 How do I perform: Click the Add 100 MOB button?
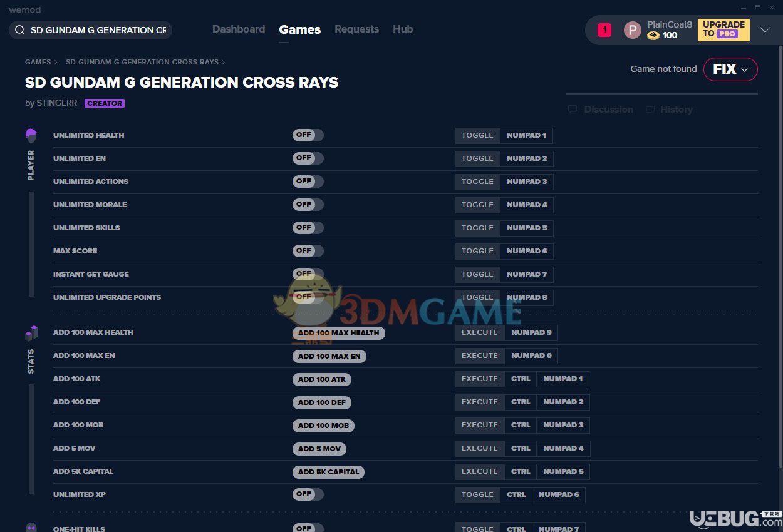point(323,426)
